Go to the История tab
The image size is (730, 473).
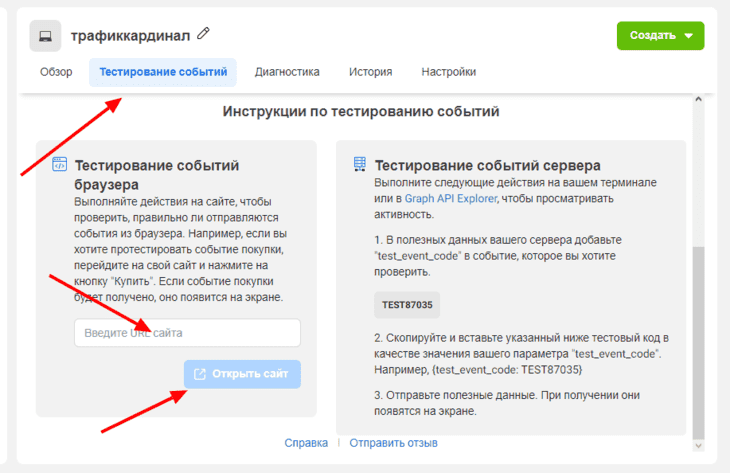(371, 72)
